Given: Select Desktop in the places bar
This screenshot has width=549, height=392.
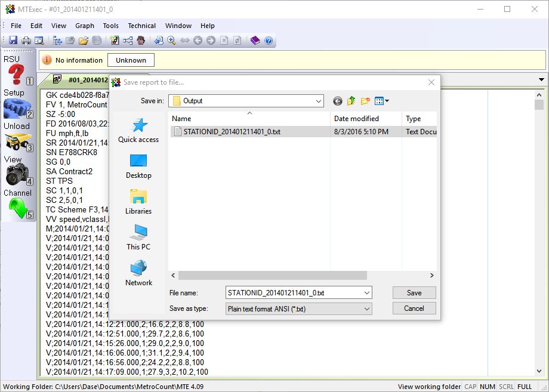Looking at the screenshot, I should (x=138, y=166).
